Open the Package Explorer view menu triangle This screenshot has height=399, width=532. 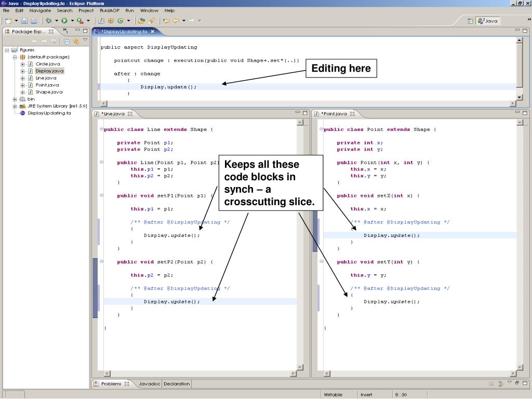click(85, 40)
